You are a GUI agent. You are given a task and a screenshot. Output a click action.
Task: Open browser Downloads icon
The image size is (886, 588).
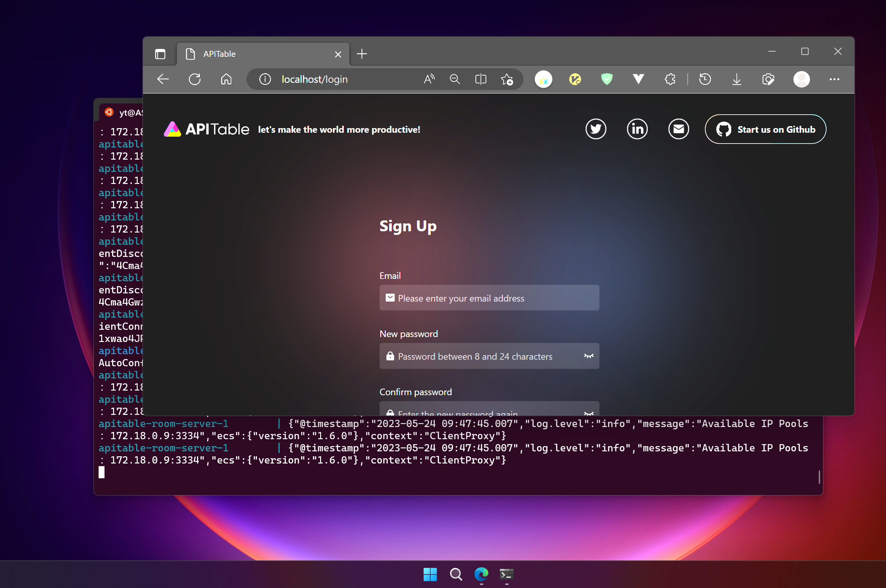(736, 79)
